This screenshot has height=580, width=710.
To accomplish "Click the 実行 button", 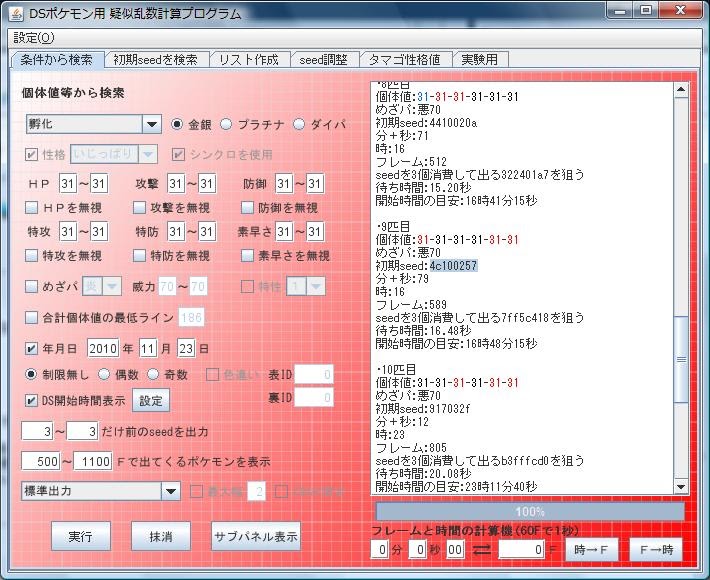I will pyautogui.click(x=81, y=536).
